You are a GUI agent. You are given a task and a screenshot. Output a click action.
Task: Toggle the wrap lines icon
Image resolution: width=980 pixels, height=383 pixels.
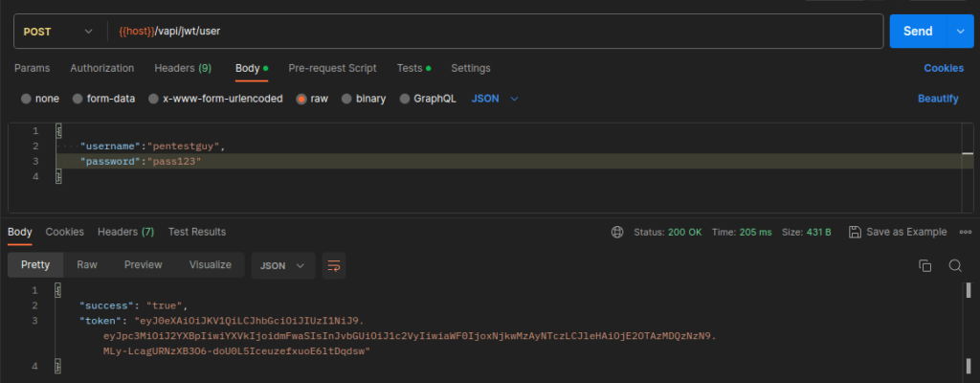pos(334,266)
